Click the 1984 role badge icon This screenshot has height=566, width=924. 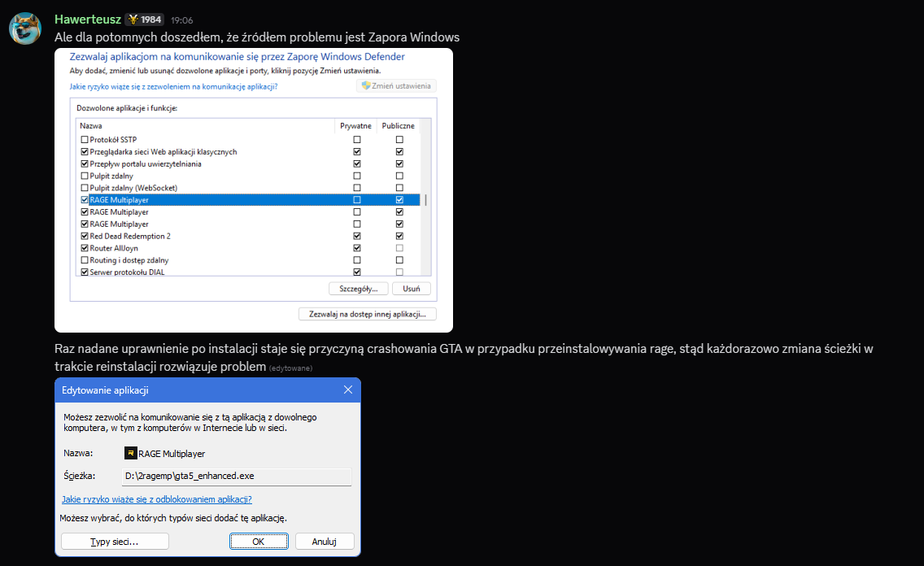133,20
